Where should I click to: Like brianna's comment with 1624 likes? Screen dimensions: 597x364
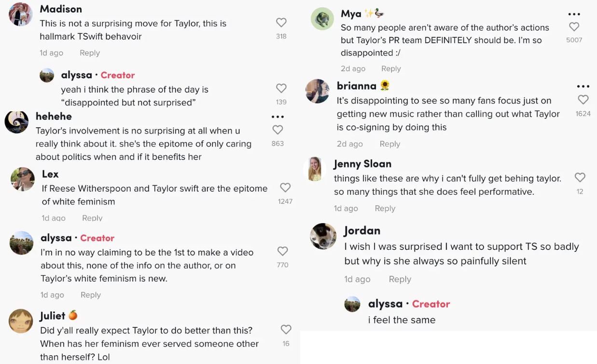tap(583, 100)
